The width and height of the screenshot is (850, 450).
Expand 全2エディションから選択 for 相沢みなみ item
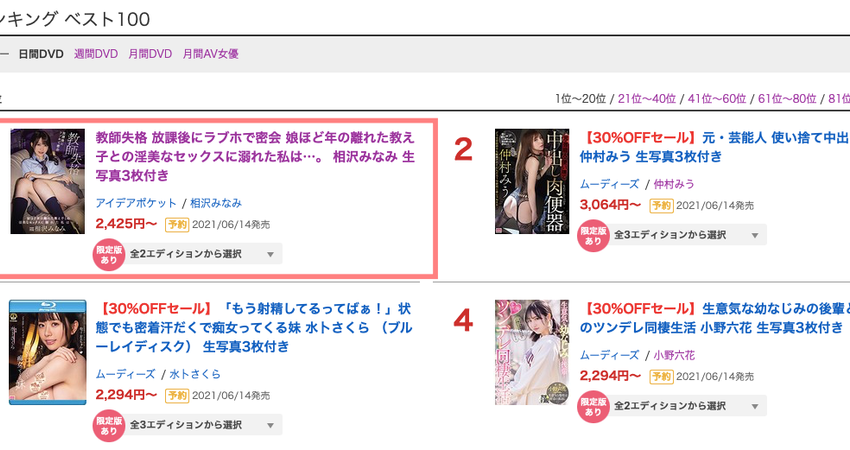click(202, 254)
